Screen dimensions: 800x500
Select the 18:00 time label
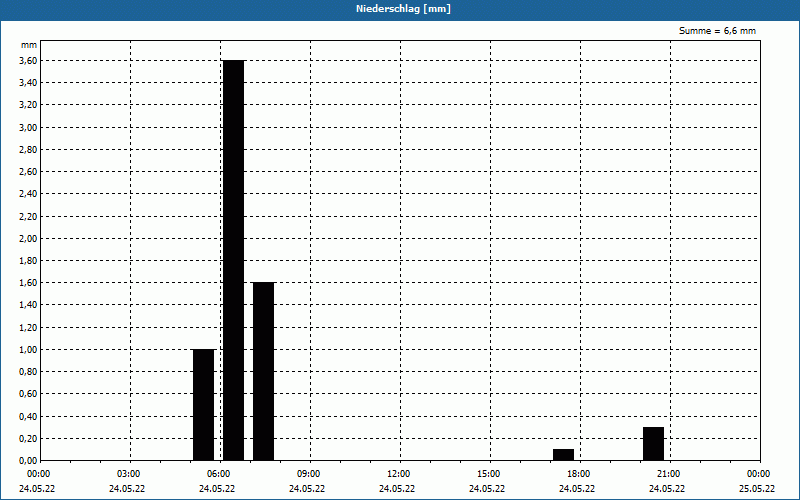[579, 474]
